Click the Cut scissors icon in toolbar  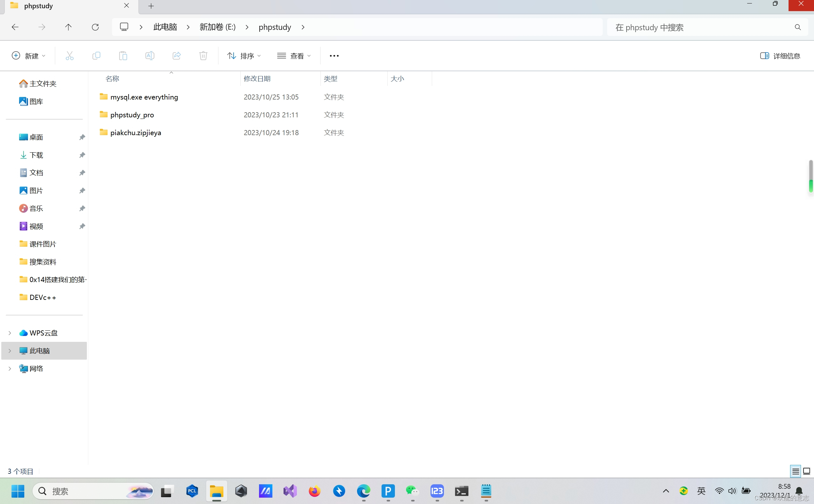(69, 56)
